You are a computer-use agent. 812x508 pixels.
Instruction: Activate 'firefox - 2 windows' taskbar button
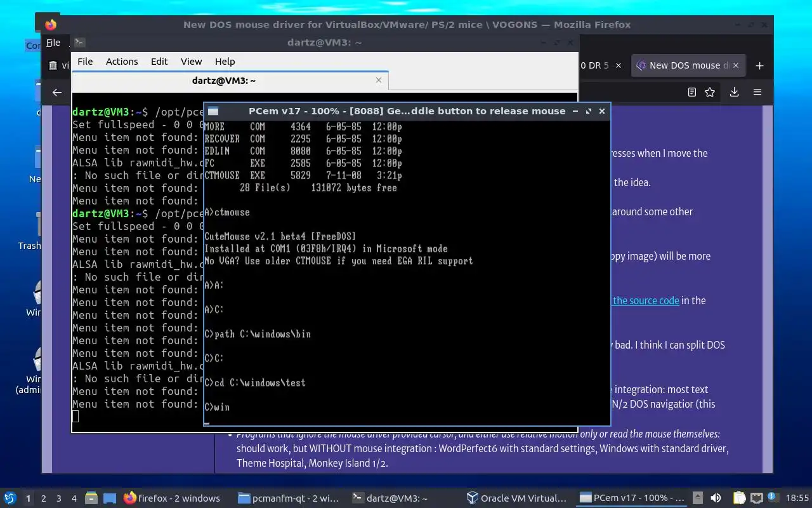coord(173,498)
